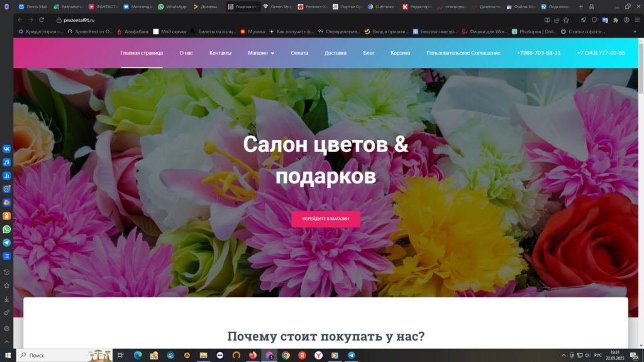The image size is (644, 362).
Task: Open the blue list icon in sidebar
Action: coord(6,256)
